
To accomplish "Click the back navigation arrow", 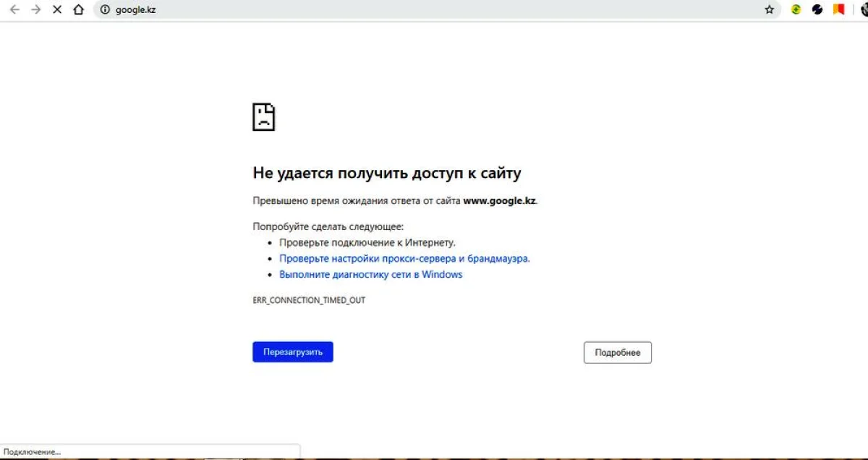I will tap(14, 10).
